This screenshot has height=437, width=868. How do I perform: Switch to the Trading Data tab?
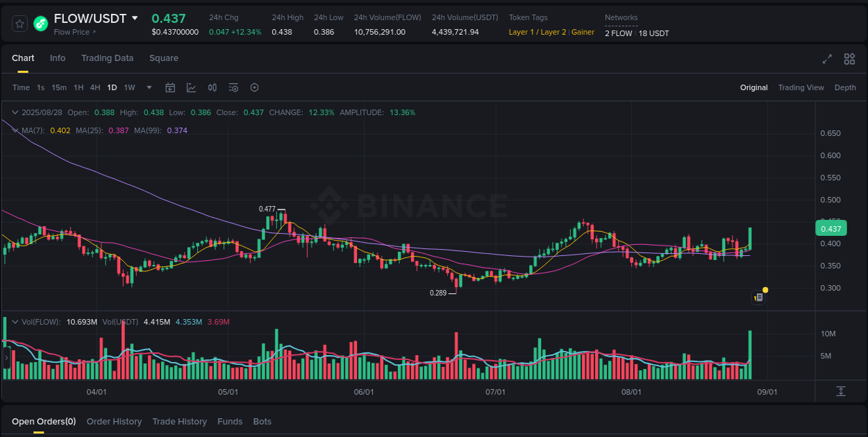(x=107, y=58)
